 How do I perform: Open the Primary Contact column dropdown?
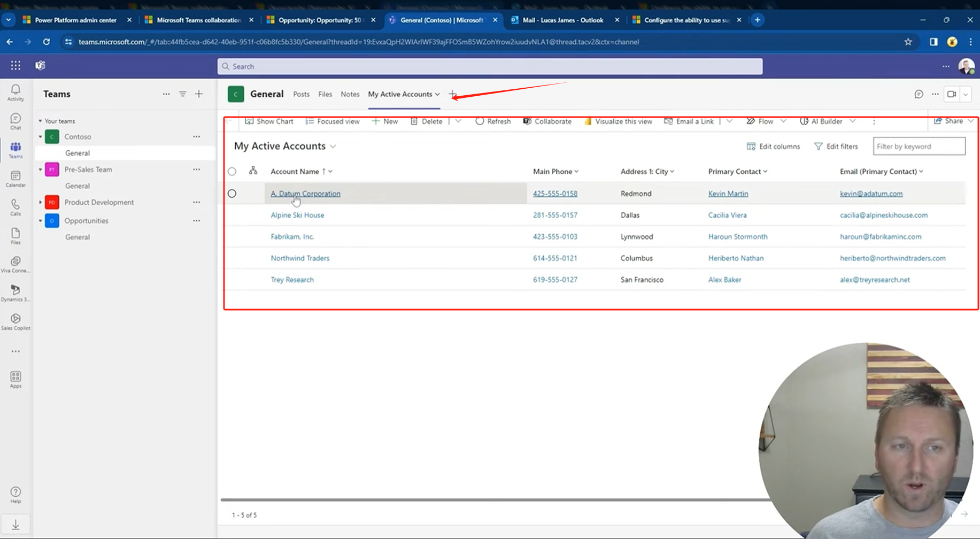[765, 172]
